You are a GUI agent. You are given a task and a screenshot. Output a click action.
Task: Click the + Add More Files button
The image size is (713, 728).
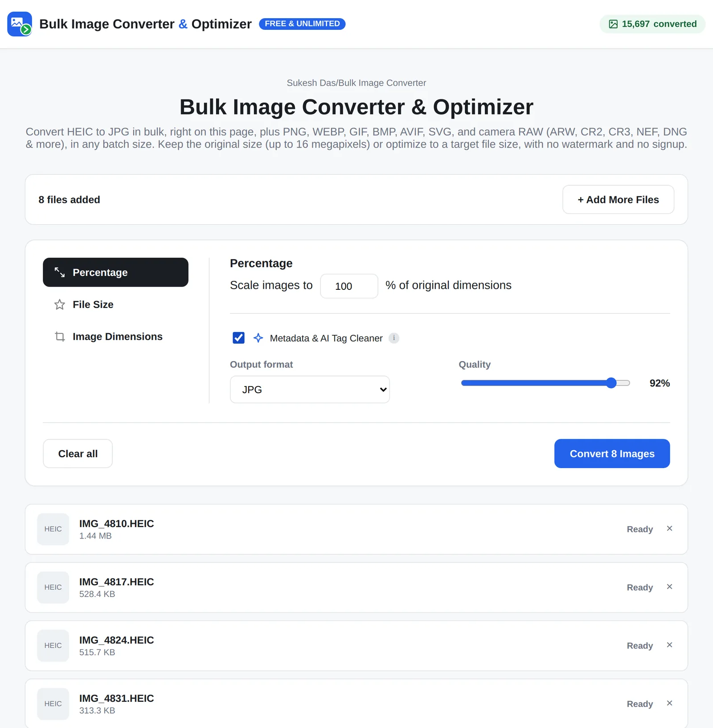(618, 200)
